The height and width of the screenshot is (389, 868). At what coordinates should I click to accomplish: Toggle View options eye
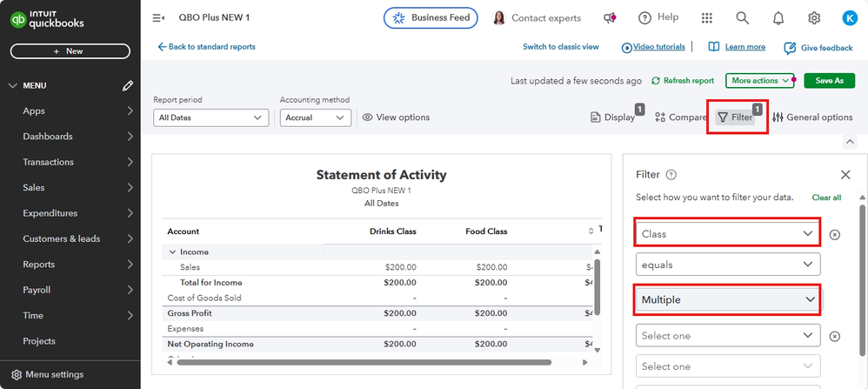(396, 117)
